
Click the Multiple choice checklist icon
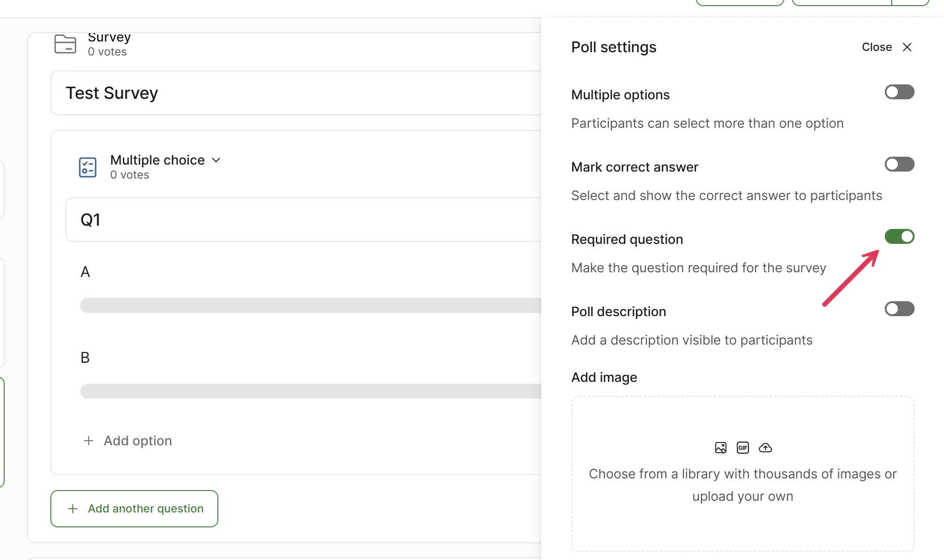(88, 167)
